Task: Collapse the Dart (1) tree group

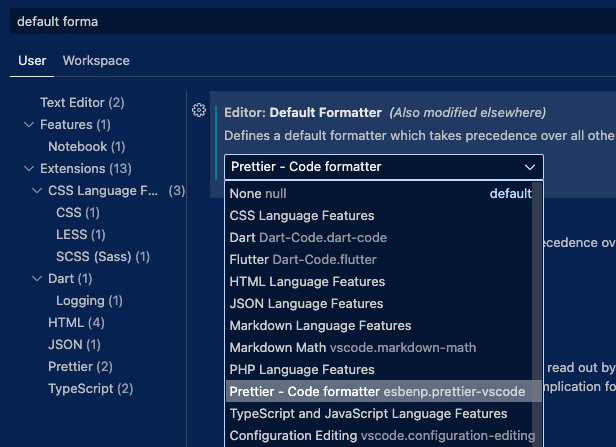Action: tap(37, 278)
